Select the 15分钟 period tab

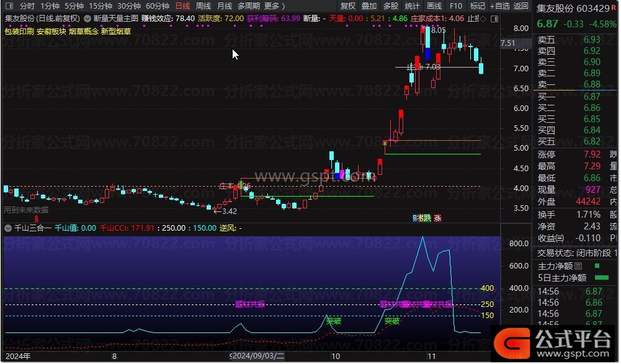[101, 6]
